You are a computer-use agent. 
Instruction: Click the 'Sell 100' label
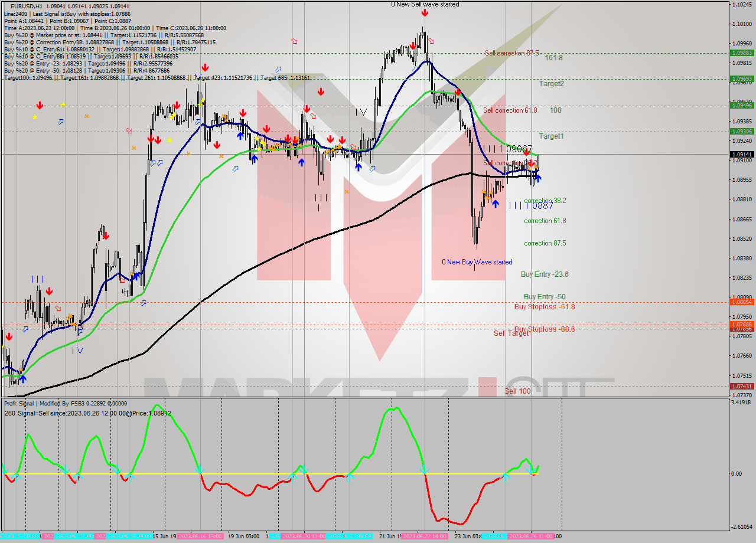point(517,391)
